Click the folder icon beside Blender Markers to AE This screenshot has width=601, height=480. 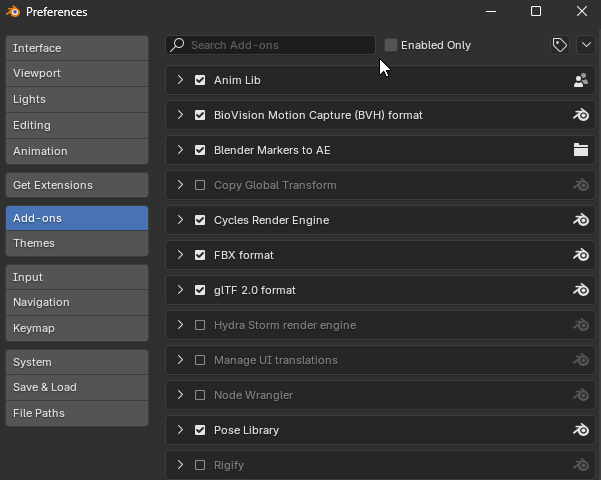point(580,150)
